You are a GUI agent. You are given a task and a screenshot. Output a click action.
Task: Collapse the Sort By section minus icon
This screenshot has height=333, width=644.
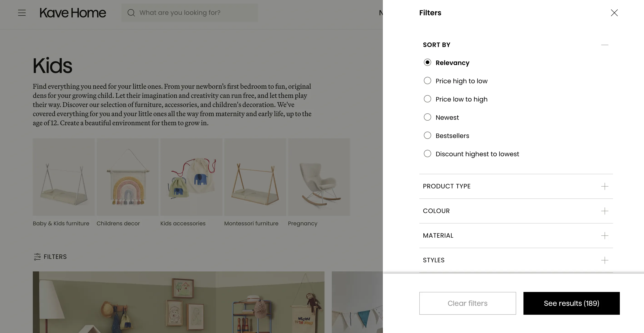tap(605, 45)
